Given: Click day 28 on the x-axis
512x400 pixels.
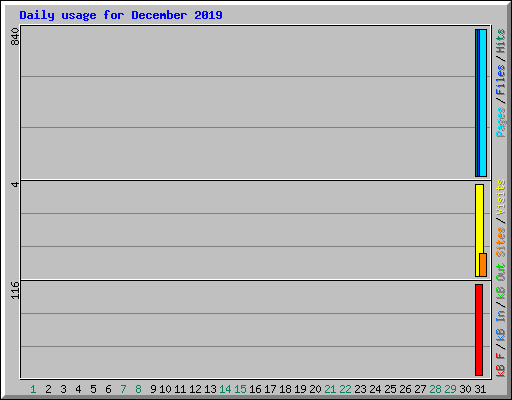Looking at the screenshot, I should pos(435,389).
